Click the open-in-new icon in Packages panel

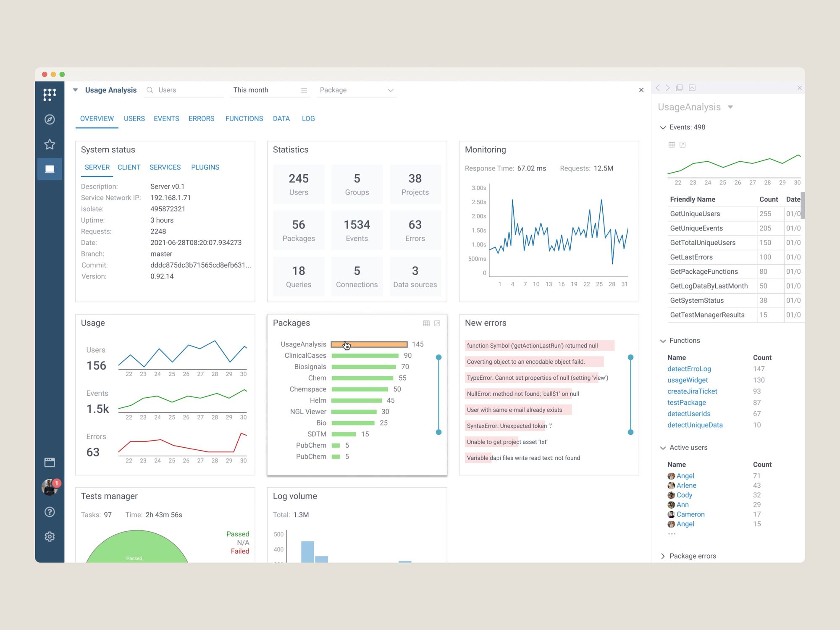(437, 323)
